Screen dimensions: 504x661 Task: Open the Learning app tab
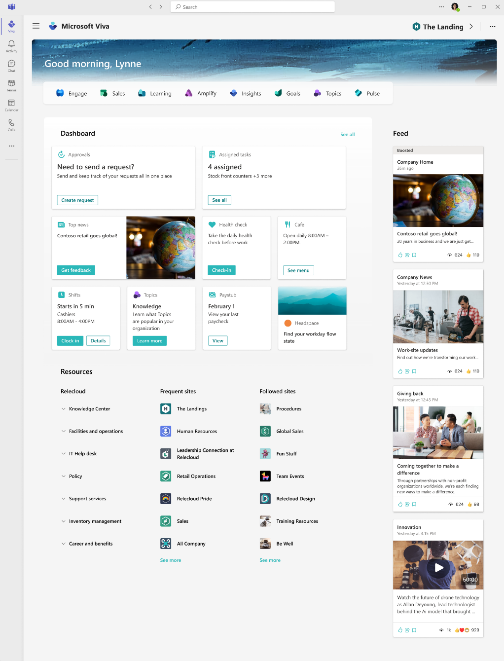pos(155,93)
